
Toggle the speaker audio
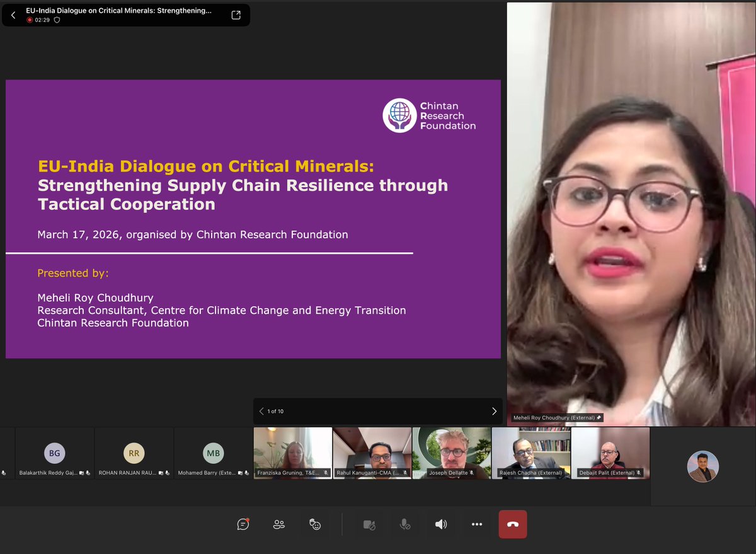click(441, 524)
